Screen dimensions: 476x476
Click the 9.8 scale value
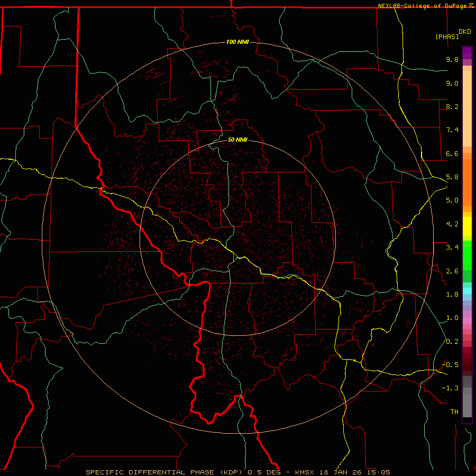(x=452, y=59)
